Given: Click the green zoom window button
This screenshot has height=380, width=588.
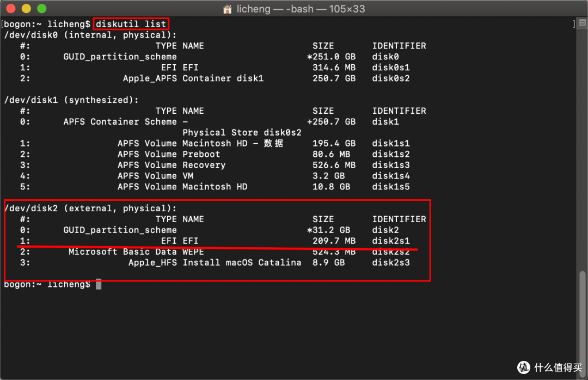Looking at the screenshot, I should (41, 8).
